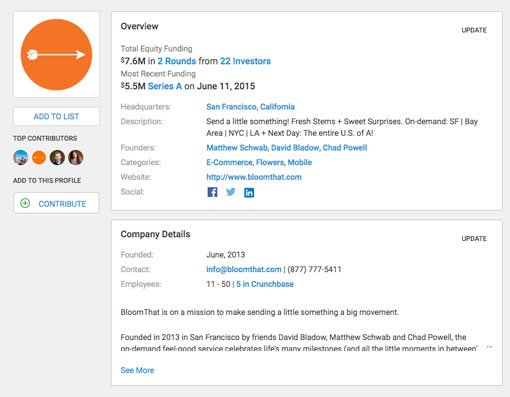Open founder David Bladow's profile
This screenshot has height=397, width=510.
click(x=295, y=148)
